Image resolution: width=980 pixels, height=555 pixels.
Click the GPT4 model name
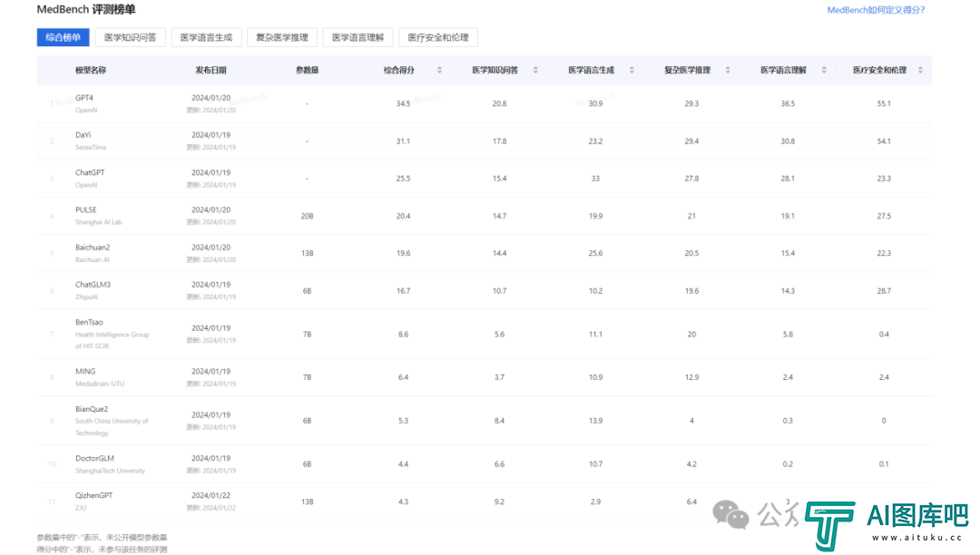click(x=84, y=97)
